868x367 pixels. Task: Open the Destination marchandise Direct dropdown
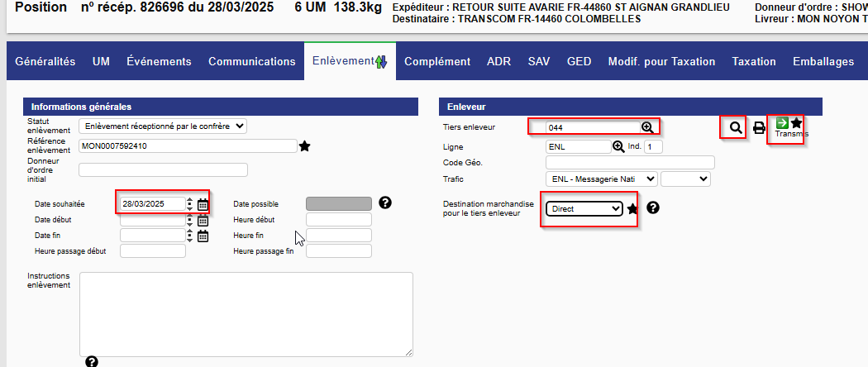(584, 208)
